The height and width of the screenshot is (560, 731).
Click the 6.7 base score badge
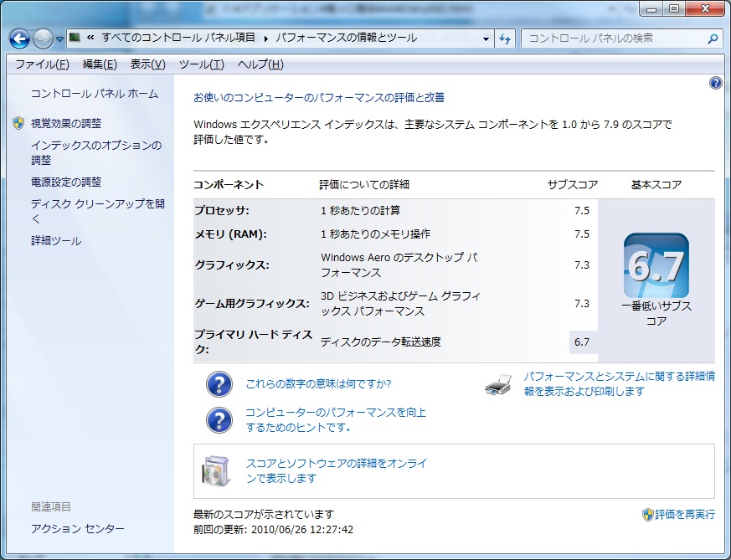point(656,265)
